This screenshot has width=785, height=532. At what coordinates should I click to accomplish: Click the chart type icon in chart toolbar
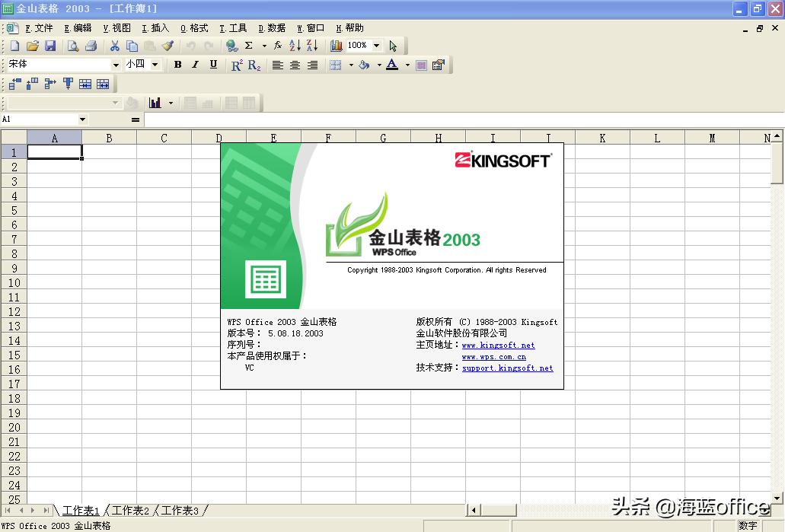coord(155,103)
